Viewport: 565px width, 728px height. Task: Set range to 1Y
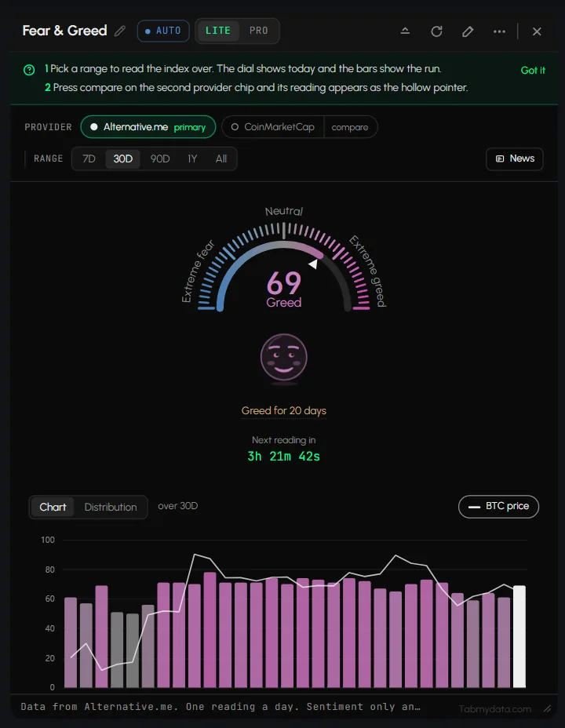pos(193,158)
